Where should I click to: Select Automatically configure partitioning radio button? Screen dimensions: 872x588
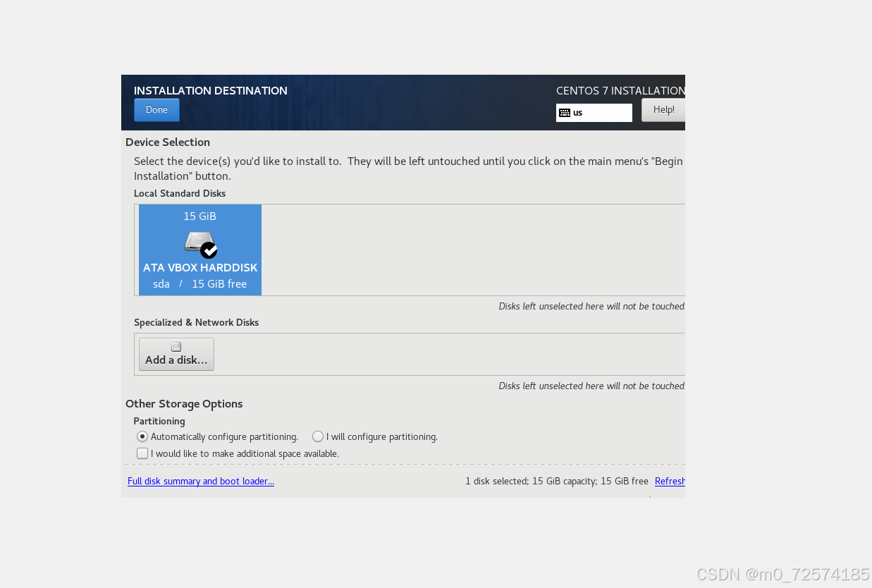(x=142, y=436)
